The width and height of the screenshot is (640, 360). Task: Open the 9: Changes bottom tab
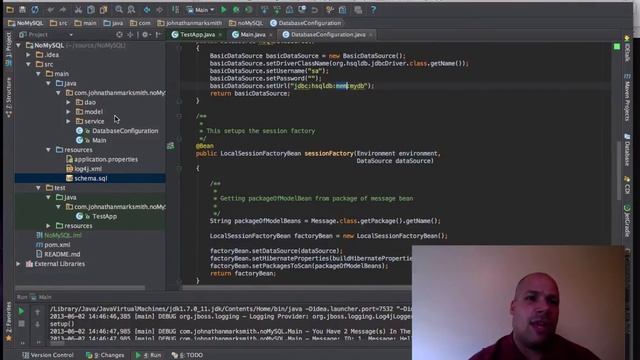pos(105,355)
